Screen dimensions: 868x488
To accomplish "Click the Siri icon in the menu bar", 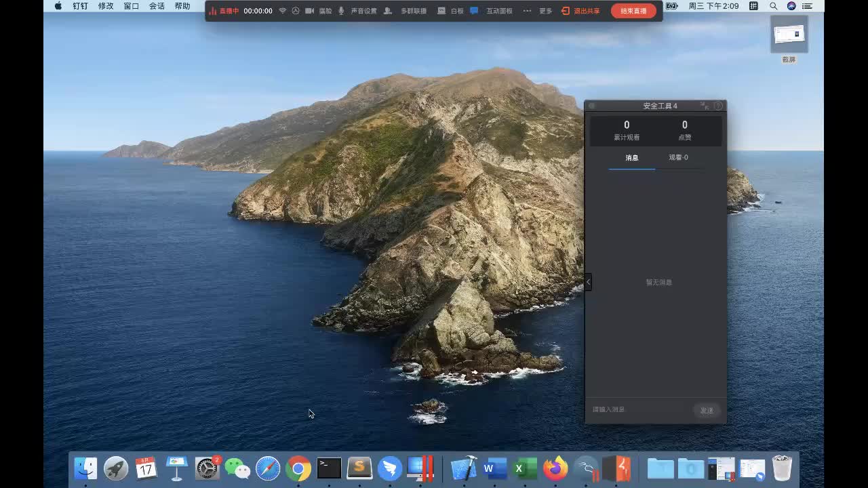I will pos(791,6).
